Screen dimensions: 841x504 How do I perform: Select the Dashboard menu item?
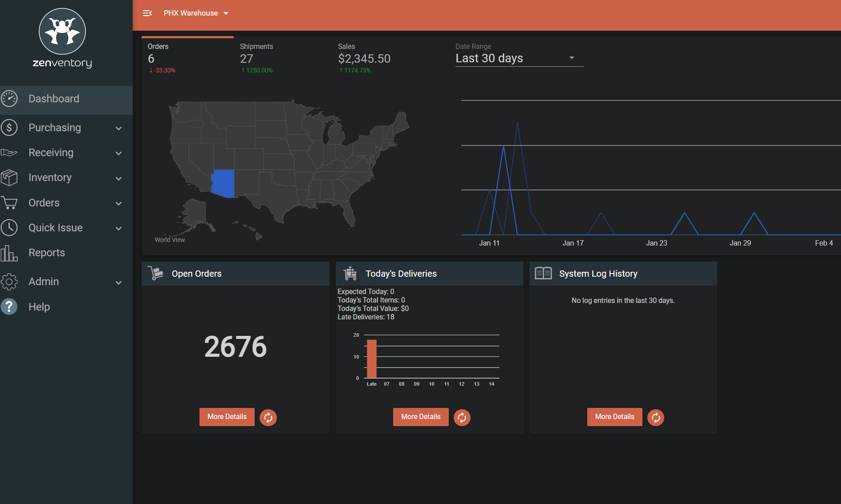point(53,99)
